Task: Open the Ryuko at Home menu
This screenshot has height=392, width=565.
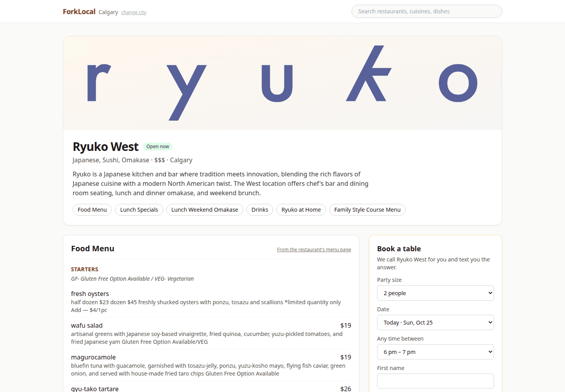Action: (301, 210)
